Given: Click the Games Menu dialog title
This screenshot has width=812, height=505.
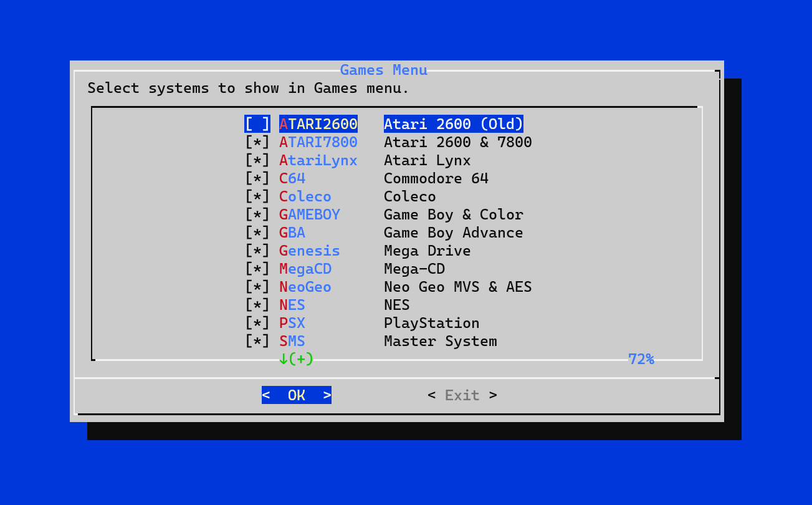Looking at the screenshot, I should pos(384,70).
